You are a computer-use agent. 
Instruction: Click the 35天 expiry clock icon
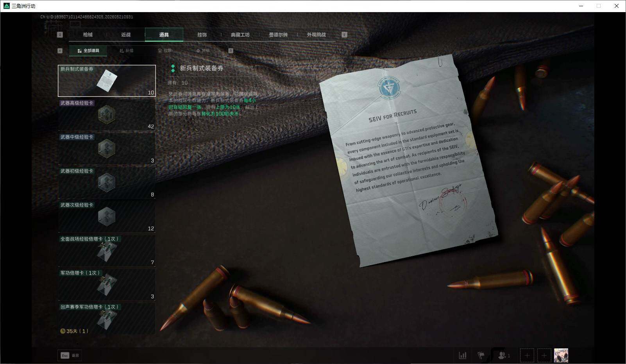63,331
